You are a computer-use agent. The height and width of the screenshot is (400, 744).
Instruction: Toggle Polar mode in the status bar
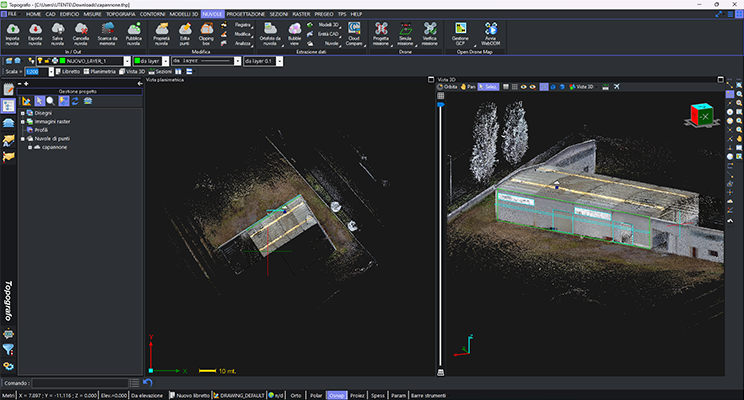(315, 395)
